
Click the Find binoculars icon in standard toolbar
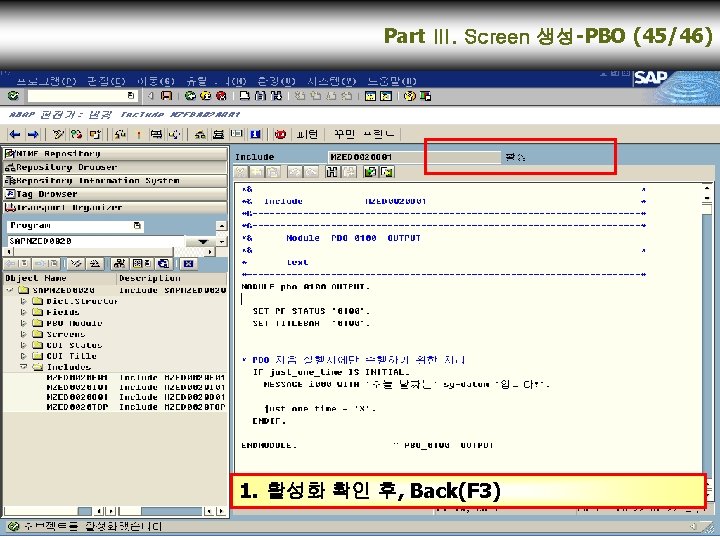(260, 96)
